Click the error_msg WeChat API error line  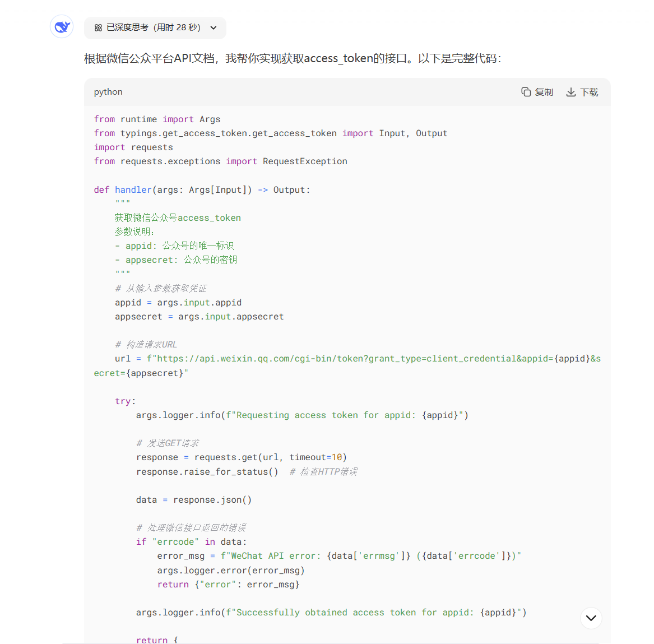point(339,556)
